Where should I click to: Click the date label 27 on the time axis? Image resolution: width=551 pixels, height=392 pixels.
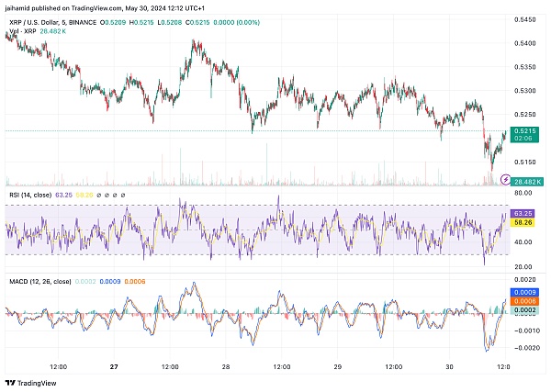113,366
